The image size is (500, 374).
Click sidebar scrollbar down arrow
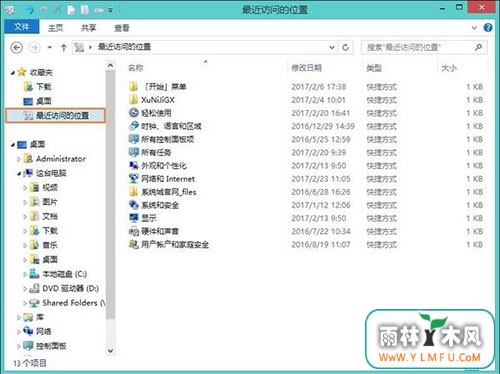[x=110, y=351]
